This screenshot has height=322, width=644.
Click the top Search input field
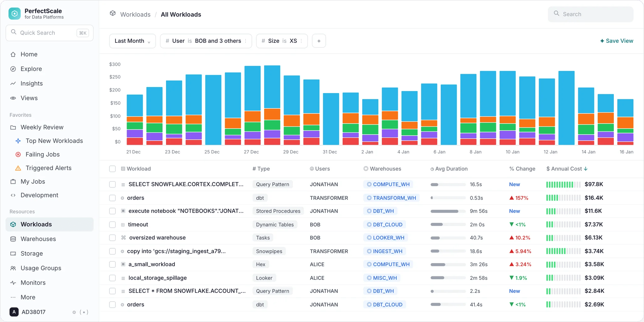(x=591, y=14)
